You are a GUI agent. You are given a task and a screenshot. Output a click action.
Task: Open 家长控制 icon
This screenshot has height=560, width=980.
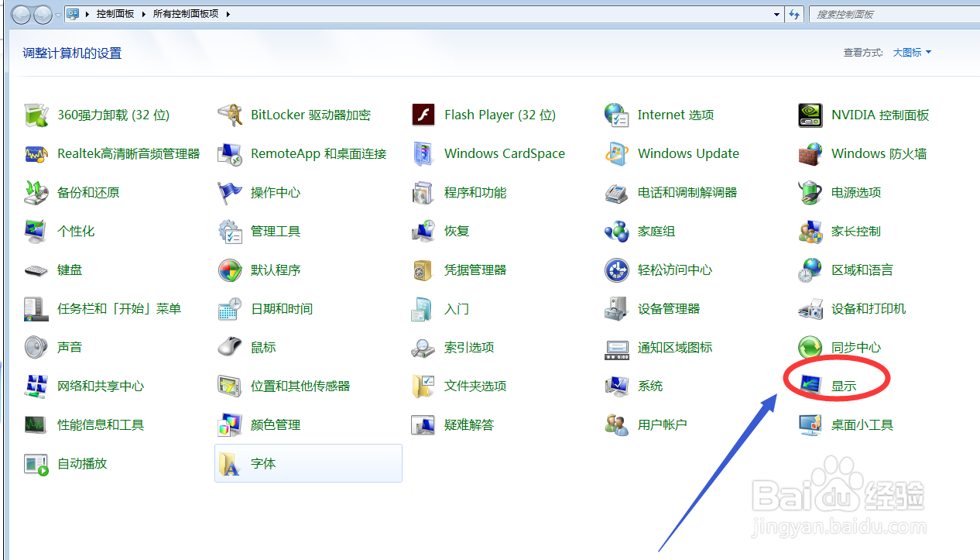click(810, 232)
